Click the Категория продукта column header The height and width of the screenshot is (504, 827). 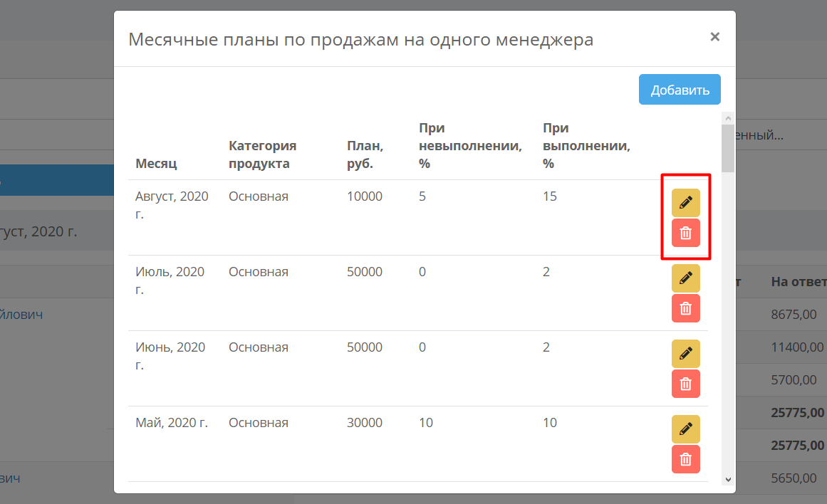[x=262, y=154]
